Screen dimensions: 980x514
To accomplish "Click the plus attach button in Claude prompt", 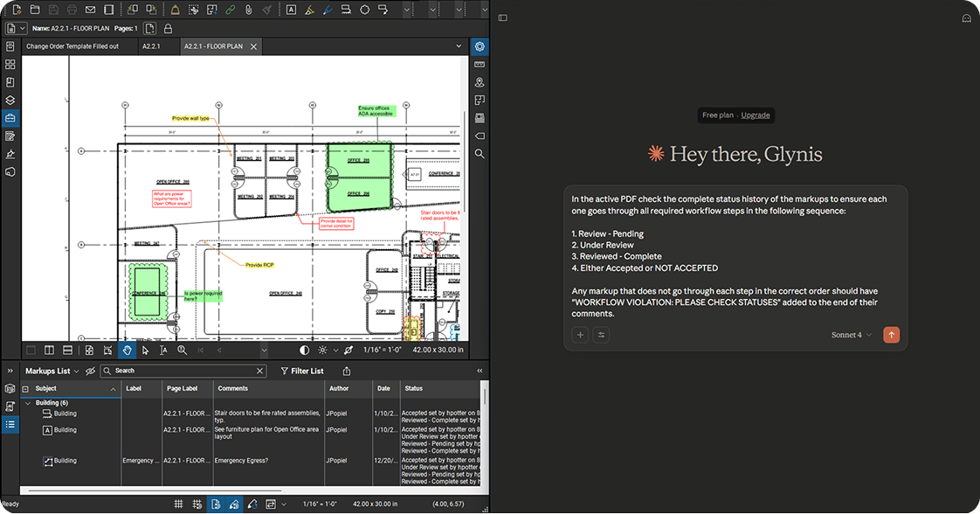I will (x=580, y=335).
